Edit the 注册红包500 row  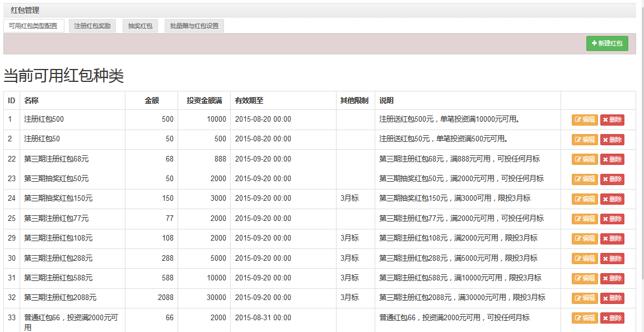pyautogui.click(x=585, y=119)
